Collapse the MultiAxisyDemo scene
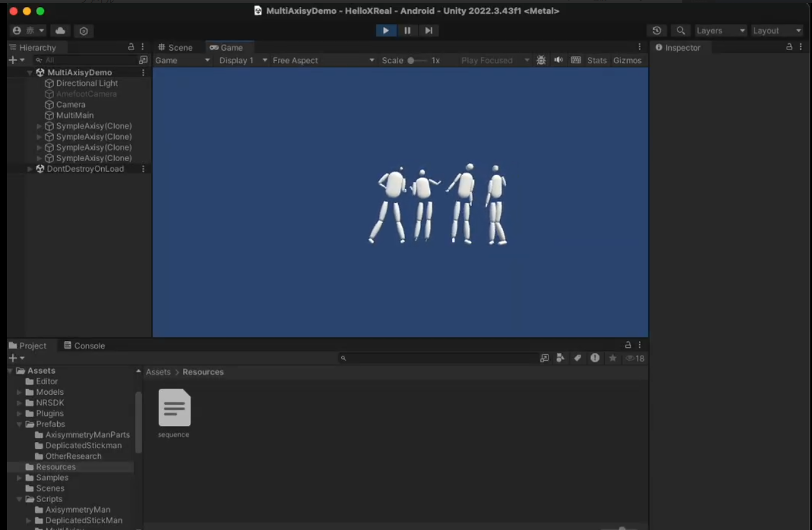The height and width of the screenshot is (530, 812). click(30, 73)
